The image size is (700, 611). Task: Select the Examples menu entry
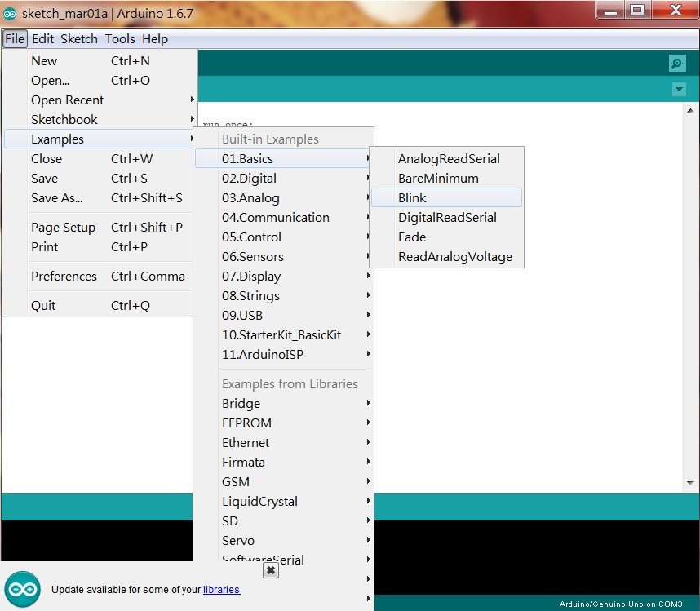tap(99, 139)
